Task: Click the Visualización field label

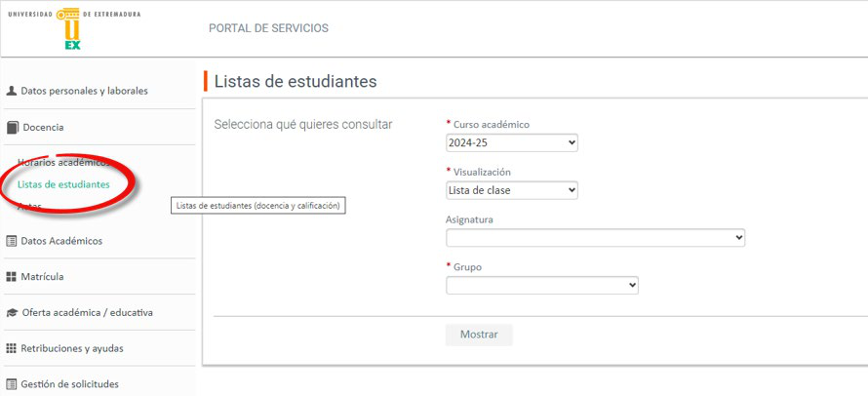Action: click(482, 173)
